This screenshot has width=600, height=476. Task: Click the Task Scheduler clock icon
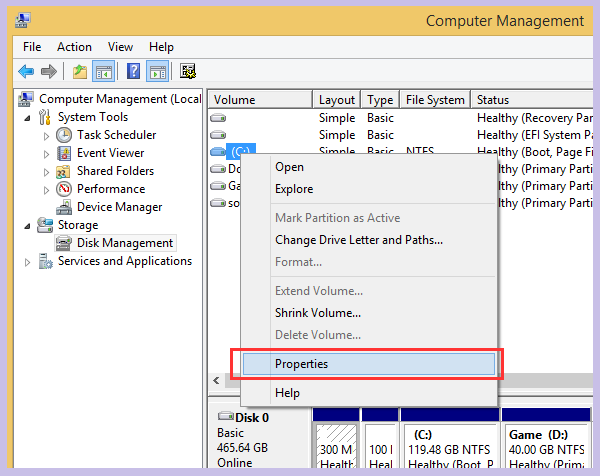pyautogui.click(x=64, y=135)
